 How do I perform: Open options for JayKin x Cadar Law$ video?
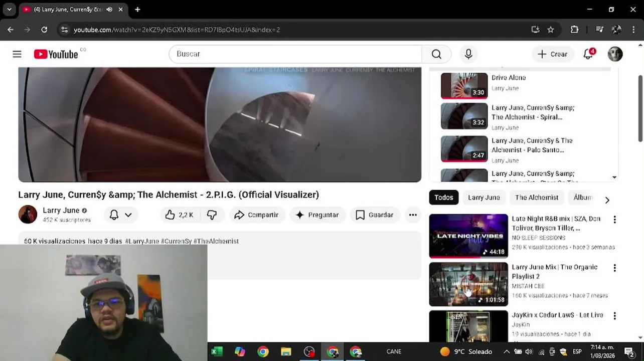click(x=614, y=316)
